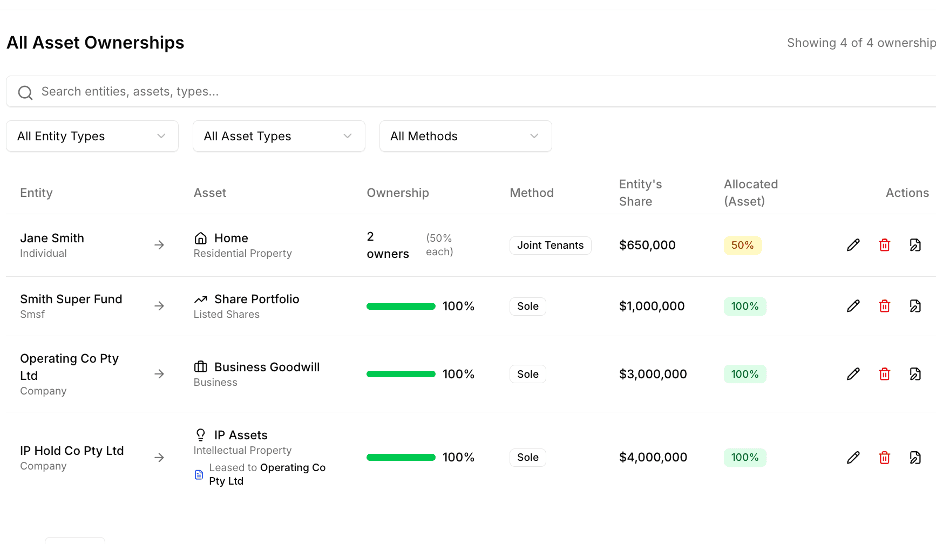The width and height of the screenshot is (936, 544).
Task: Delete the Smith Super Fund ownership
Action: click(x=885, y=306)
